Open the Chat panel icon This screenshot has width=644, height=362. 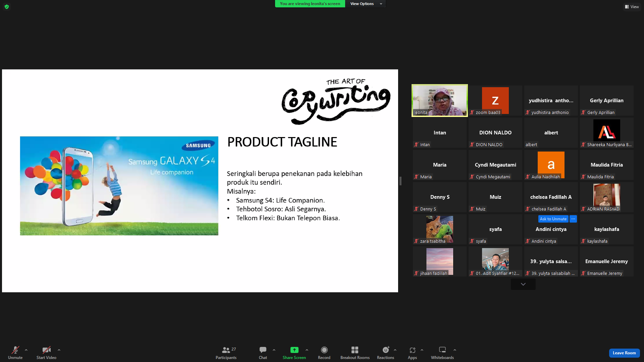263,350
